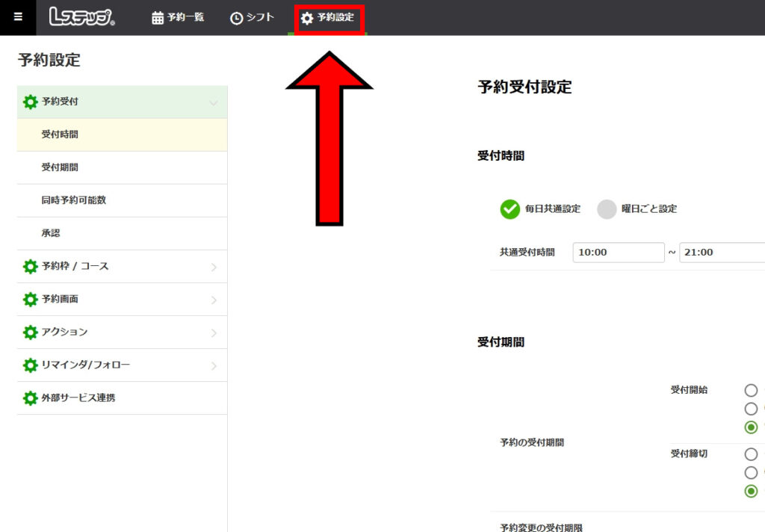Click the gear icon beside アクション
This screenshot has width=765, height=532.
(x=30, y=332)
